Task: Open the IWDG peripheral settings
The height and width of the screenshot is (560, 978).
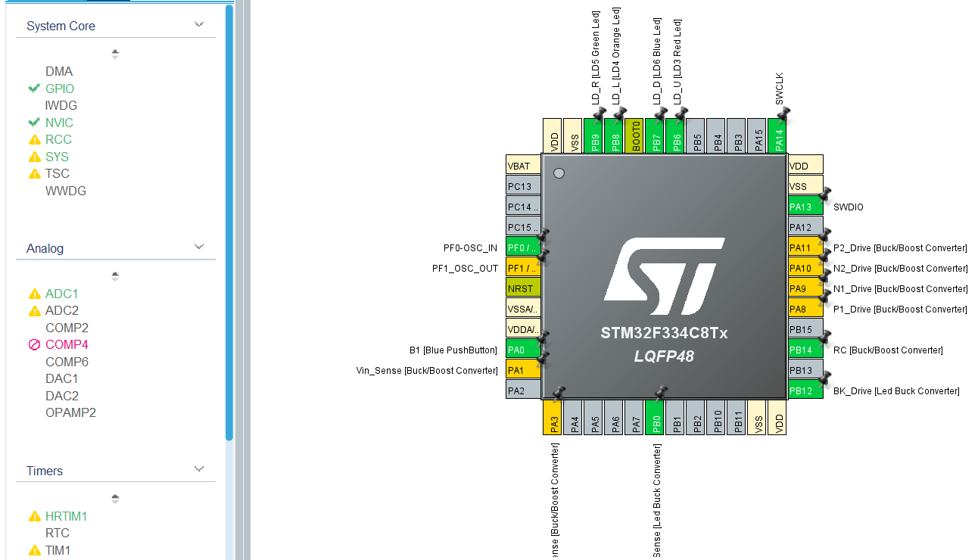Action: pyautogui.click(x=61, y=105)
